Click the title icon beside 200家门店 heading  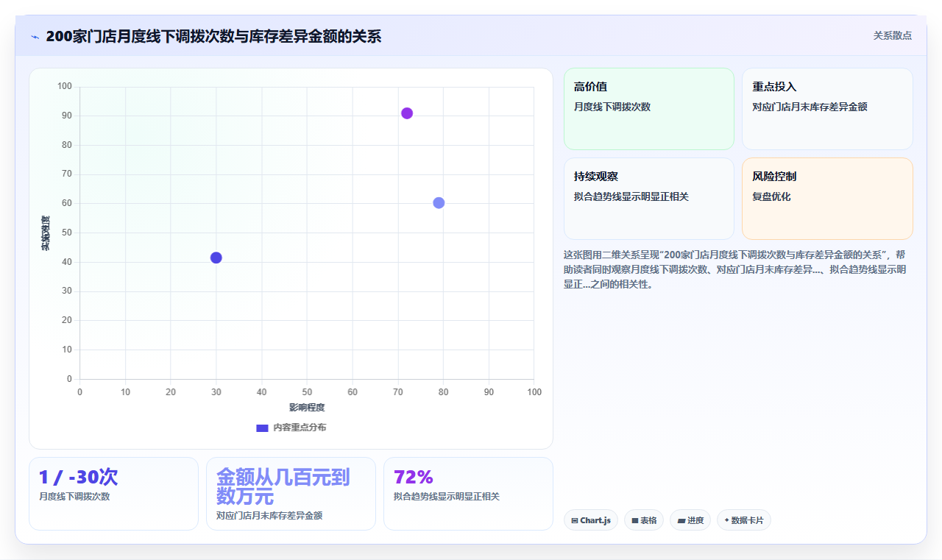click(x=35, y=37)
